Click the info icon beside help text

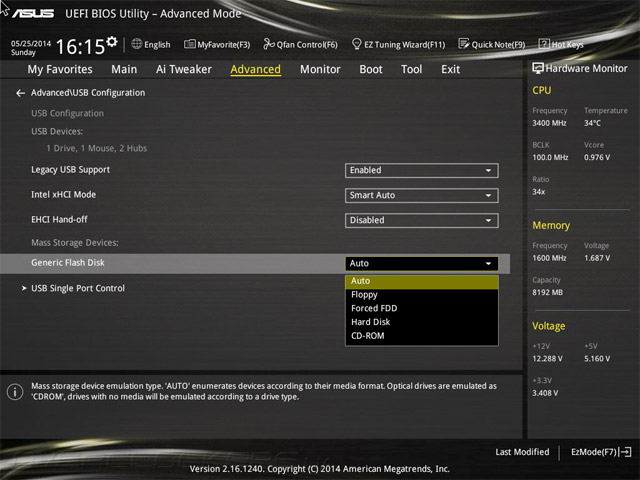pos(15,392)
